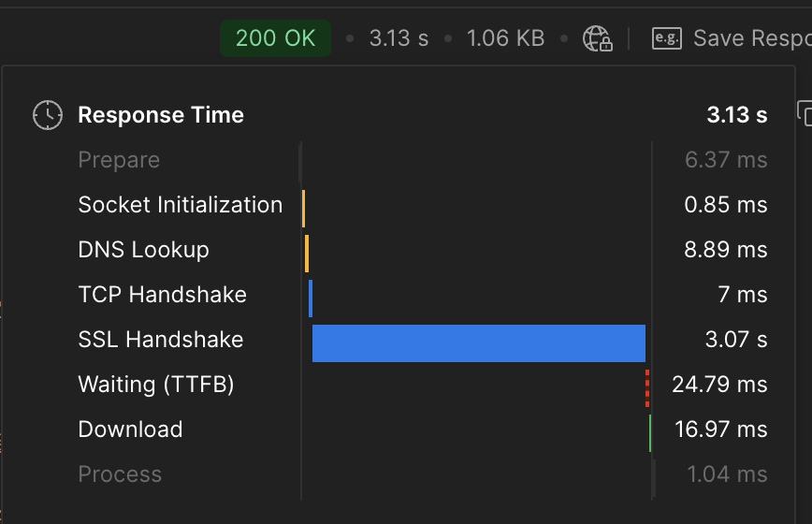Click the DNS Lookup yellow bar
The height and width of the screenshot is (524, 812).
coord(307,254)
